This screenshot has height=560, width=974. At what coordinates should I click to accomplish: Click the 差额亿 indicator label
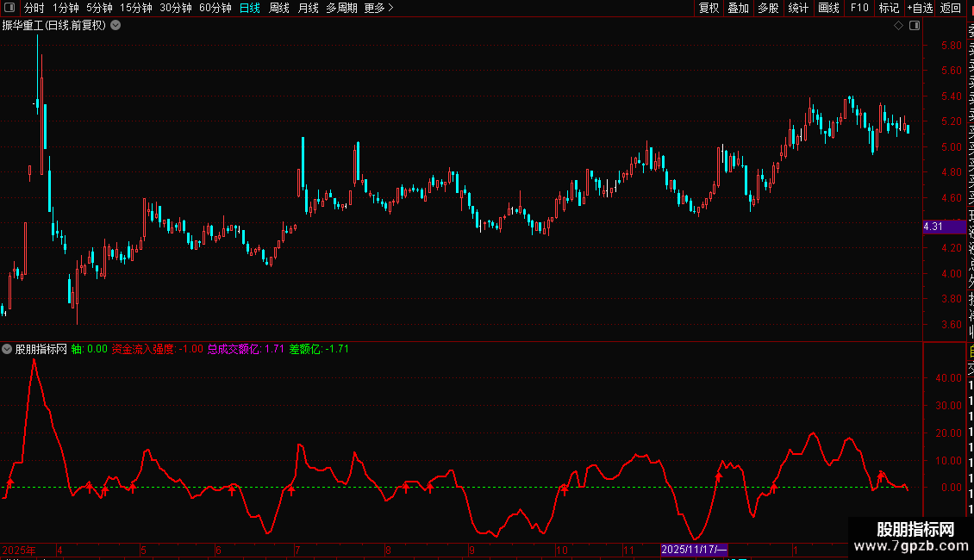[x=319, y=349]
